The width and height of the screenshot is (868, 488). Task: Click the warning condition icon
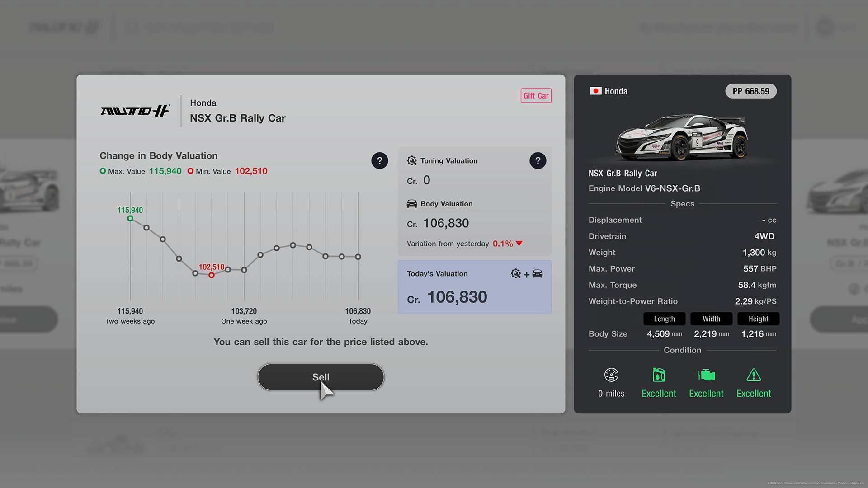pyautogui.click(x=754, y=375)
